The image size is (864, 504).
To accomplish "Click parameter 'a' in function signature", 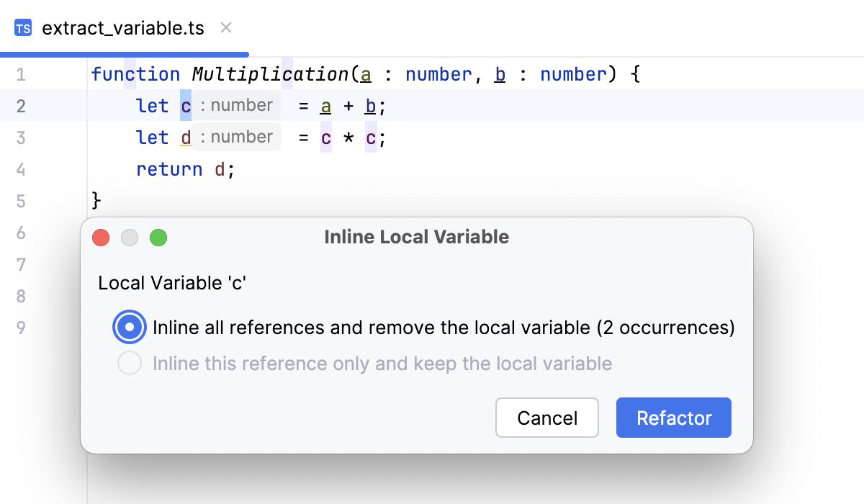I will pyautogui.click(x=366, y=74).
